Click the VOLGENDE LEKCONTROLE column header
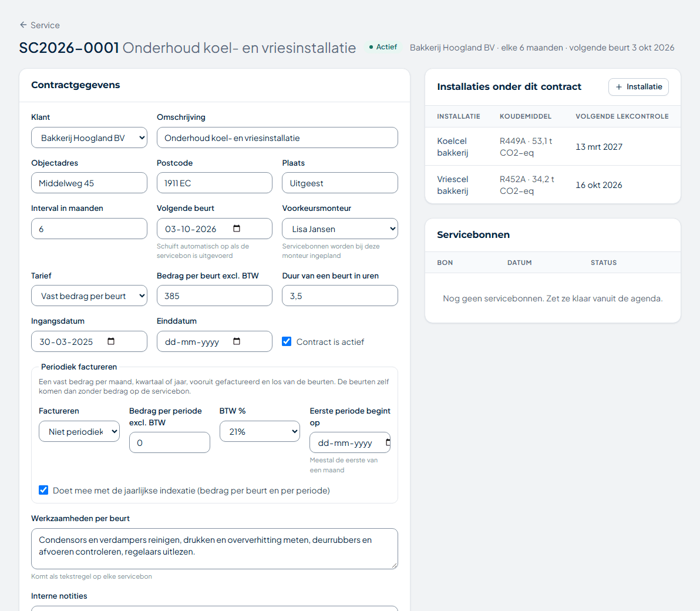The image size is (700, 611). 622,116
